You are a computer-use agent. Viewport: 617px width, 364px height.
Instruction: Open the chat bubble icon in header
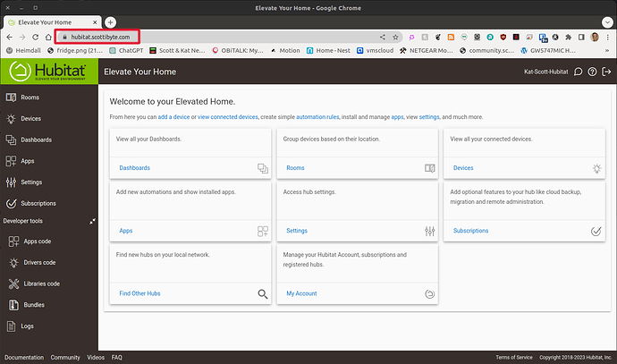click(x=578, y=72)
